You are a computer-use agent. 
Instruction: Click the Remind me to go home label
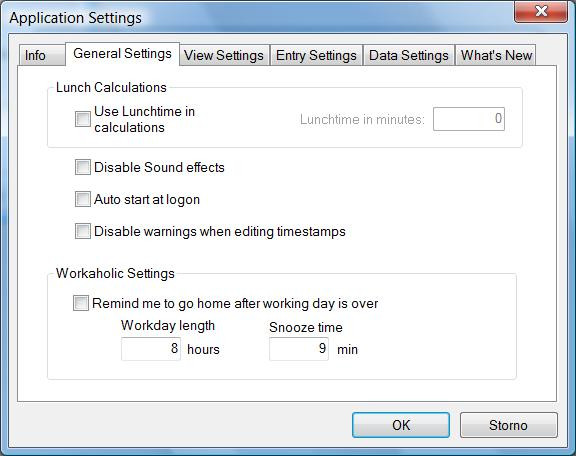click(235, 304)
